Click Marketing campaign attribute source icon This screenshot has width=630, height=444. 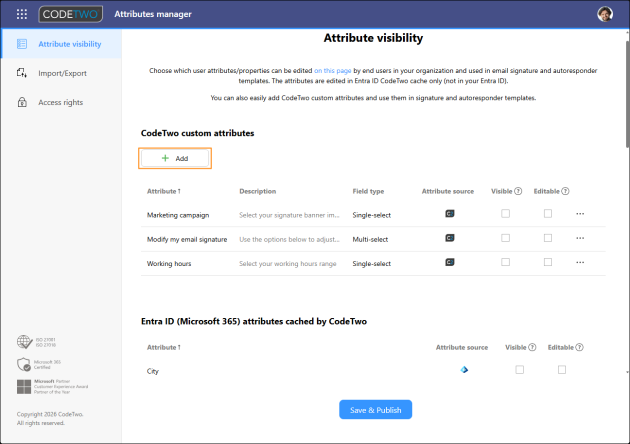tap(450, 214)
